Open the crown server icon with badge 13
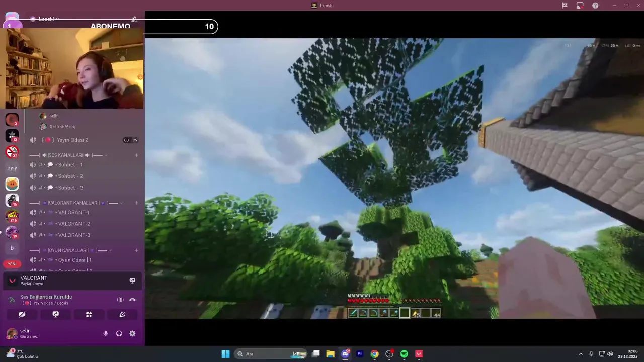 click(12, 135)
